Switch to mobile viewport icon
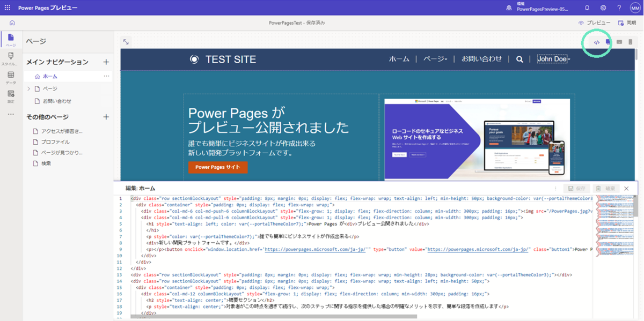 click(631, 42)
